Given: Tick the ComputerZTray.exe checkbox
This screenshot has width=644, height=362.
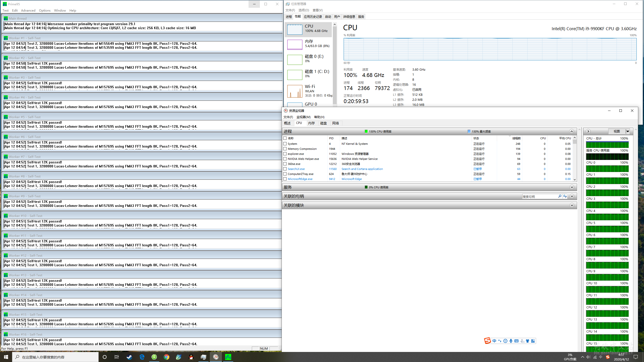Looking at the screenshot, I should 285,174.
